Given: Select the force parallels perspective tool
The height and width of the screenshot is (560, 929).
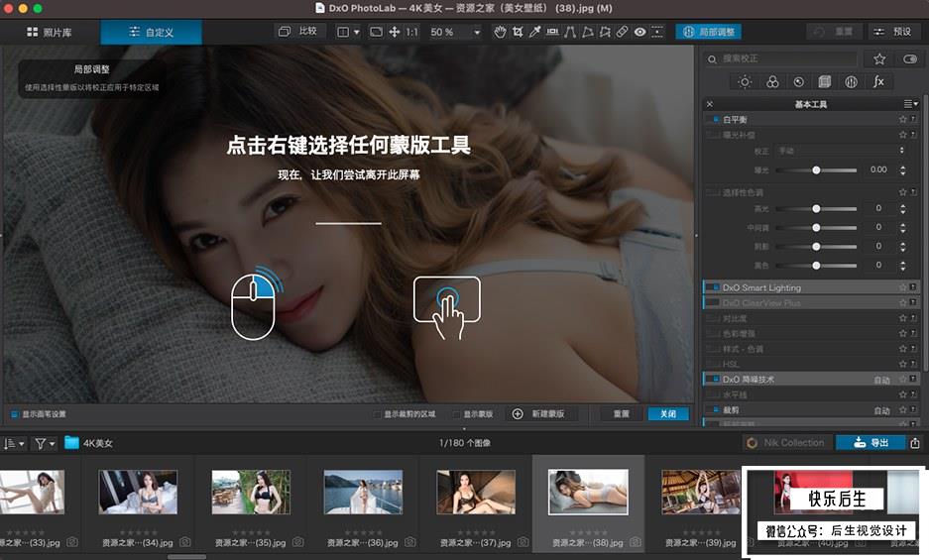Looking at the screenshot, I should click(570, 32).
